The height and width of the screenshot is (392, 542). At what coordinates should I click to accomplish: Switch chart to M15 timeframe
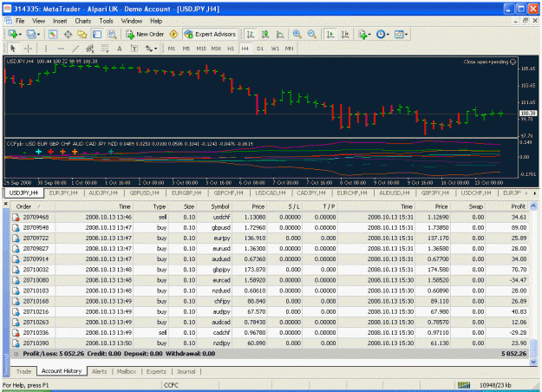pos(201,49)
